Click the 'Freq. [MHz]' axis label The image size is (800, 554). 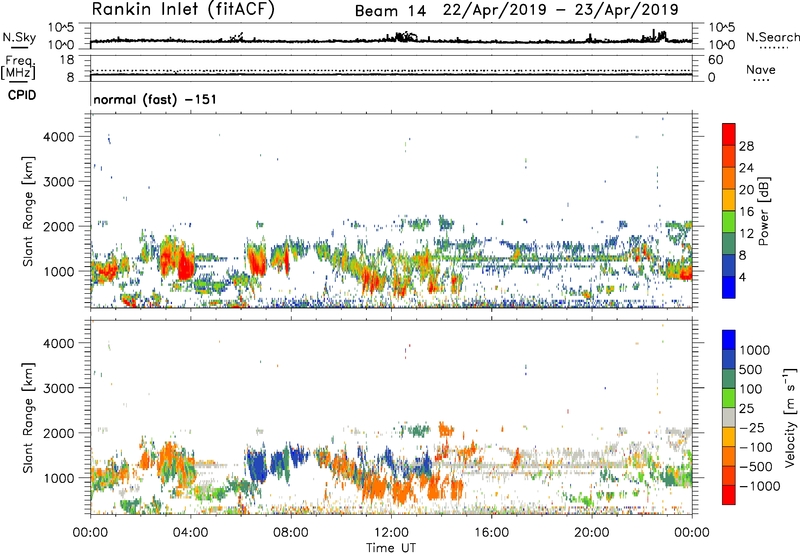18,67
